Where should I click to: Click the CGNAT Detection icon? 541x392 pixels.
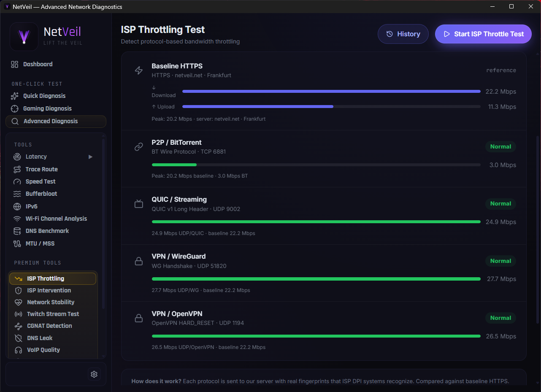pos(19,326)
